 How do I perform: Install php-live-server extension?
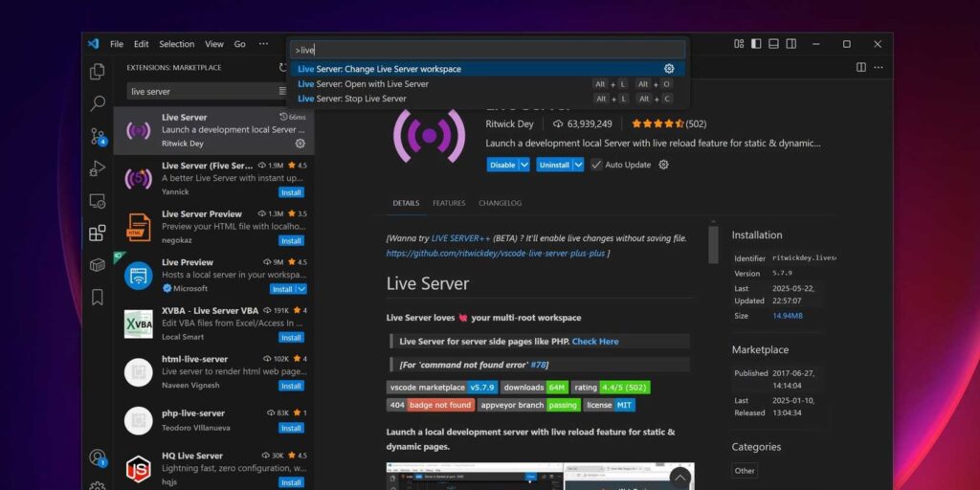(x=291, y=428)
